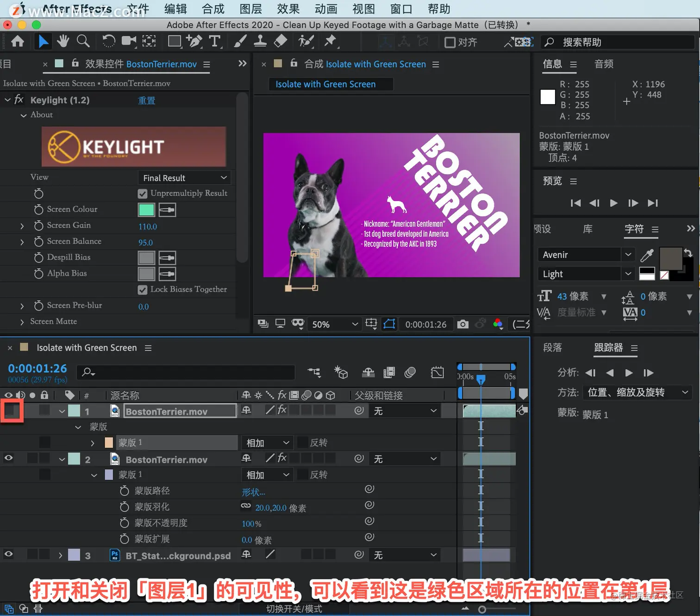Choose the Selection arrow tool
The width and height of the screenshot is (700, 616).
pos(43,42)
